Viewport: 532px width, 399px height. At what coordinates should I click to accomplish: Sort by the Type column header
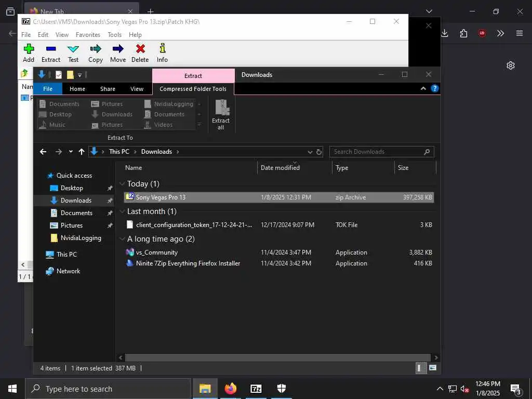tap(342, 168)
